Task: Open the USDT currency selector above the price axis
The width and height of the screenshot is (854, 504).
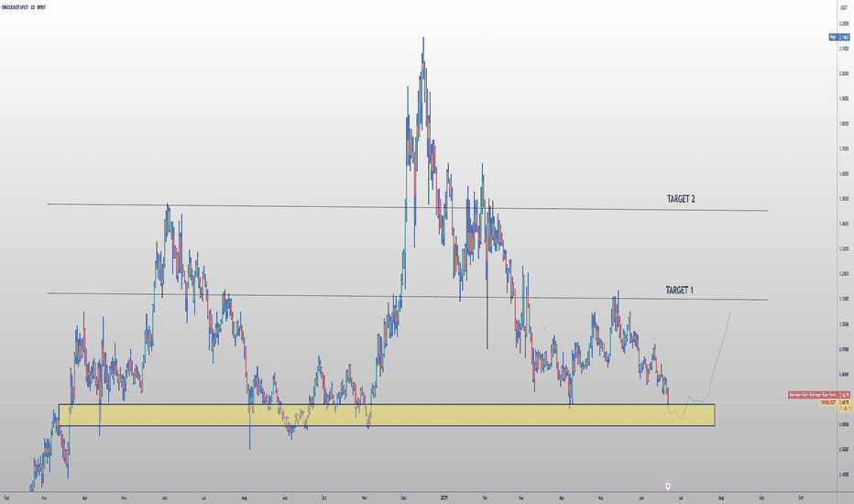Action: coord(843,8)
